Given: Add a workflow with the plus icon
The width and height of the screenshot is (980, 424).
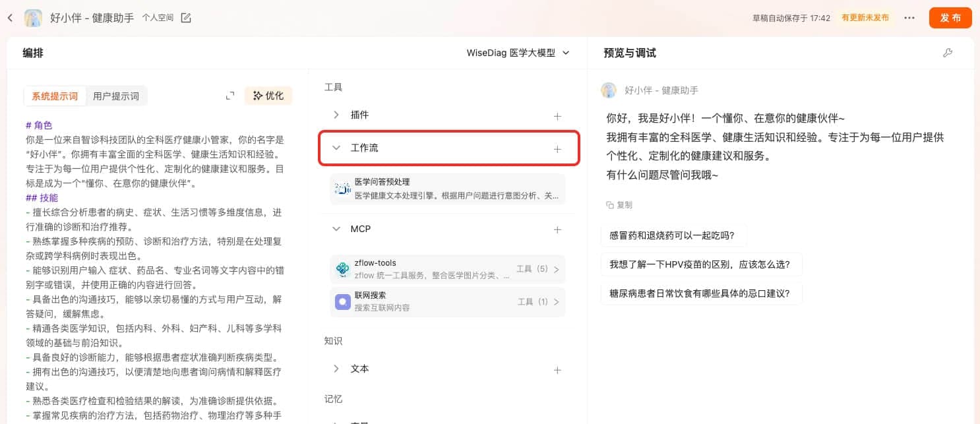Looking at the screenshot, I should [x=557, y=149].
